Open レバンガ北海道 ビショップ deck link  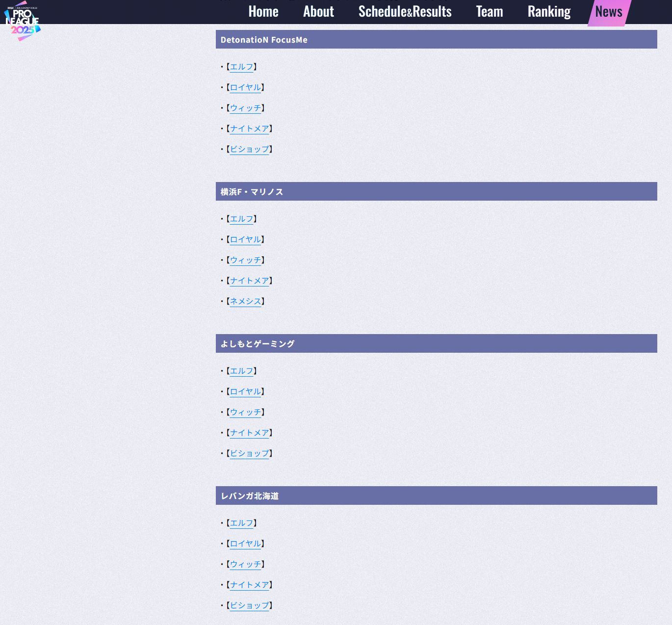249,605
